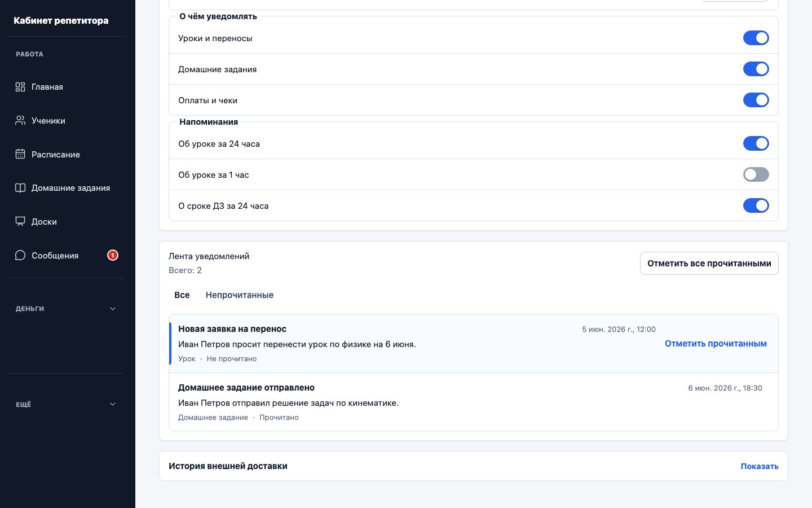812x508 pixels.
Task: Click the Ученики people icon
Action: 20,121
